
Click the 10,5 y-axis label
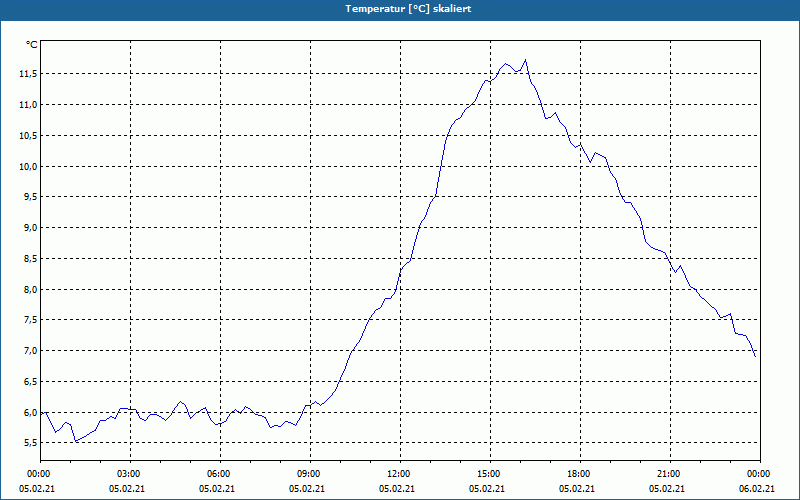[x=28, y=136]
